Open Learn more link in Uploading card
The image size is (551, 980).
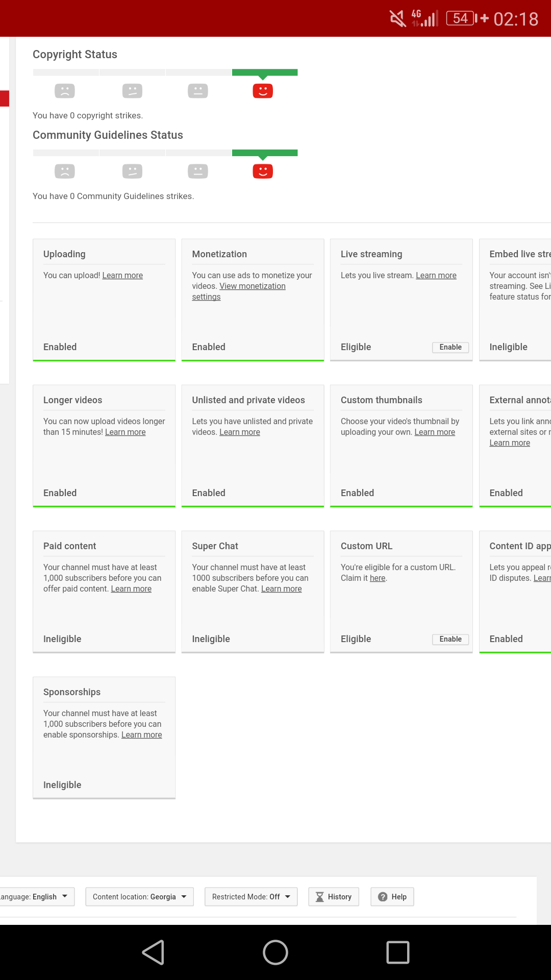coord(122,276)
